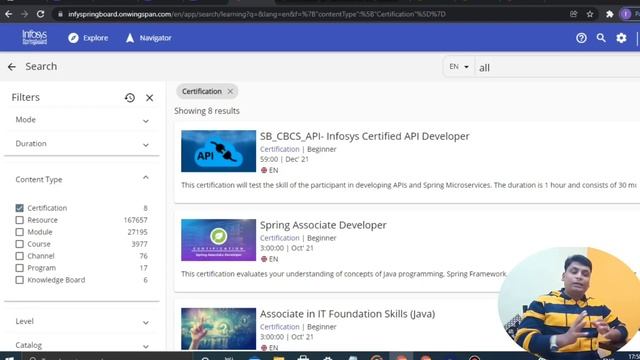Open Associate in IT Foundation Skills thumbnail

(218, 329)
